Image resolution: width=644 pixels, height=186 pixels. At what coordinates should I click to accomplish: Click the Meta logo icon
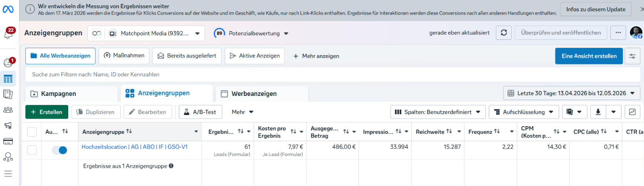click(x=9, y=9)
